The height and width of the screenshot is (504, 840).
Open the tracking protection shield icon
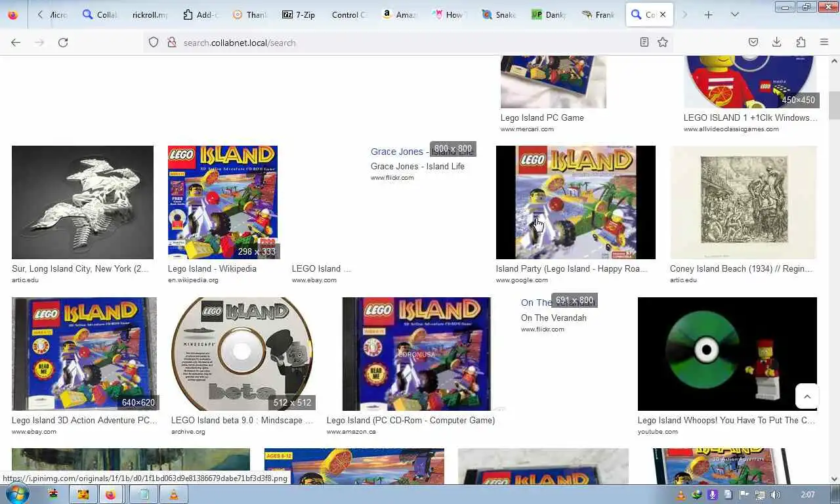click(x=154, y=43)
